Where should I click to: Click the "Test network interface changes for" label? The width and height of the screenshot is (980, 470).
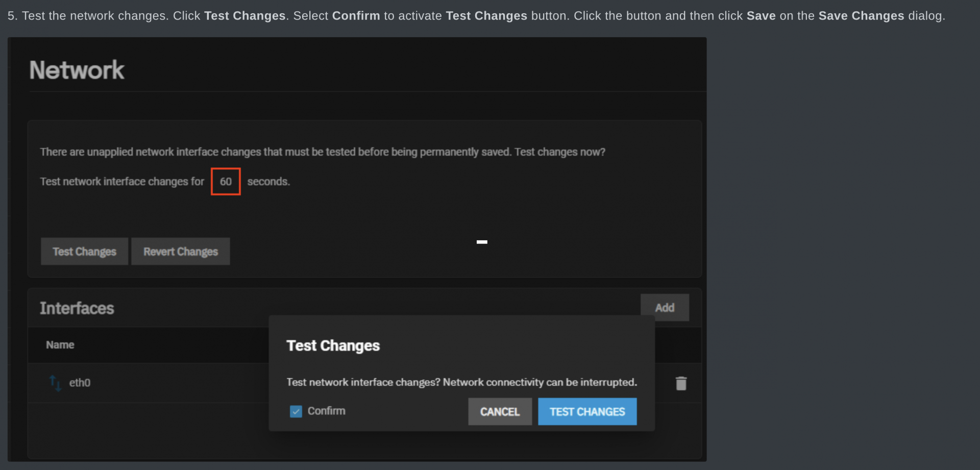point(122,182)
